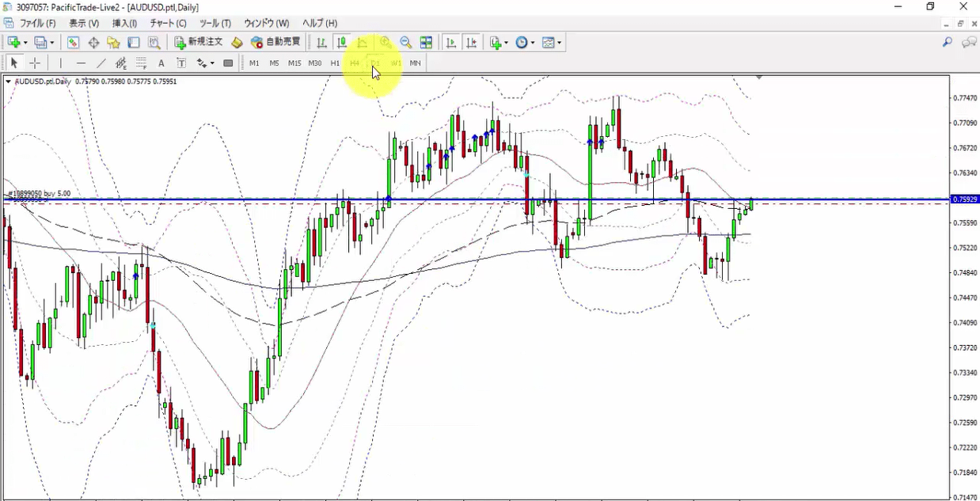Create a new chart with the toolbar icon
The height and width of the screenshot is (501, 980).
[x=13, y=42]
